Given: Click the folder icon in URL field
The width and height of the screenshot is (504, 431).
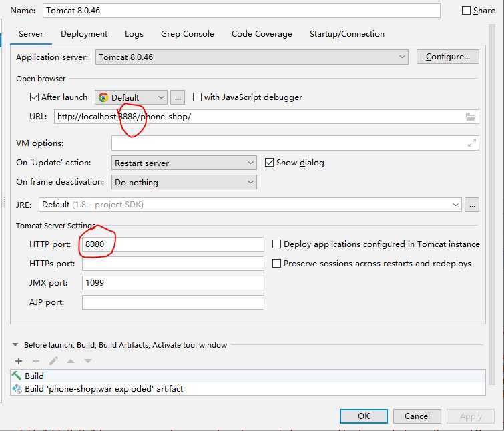Looking at the screenshot, I should [x=471, y=117].
